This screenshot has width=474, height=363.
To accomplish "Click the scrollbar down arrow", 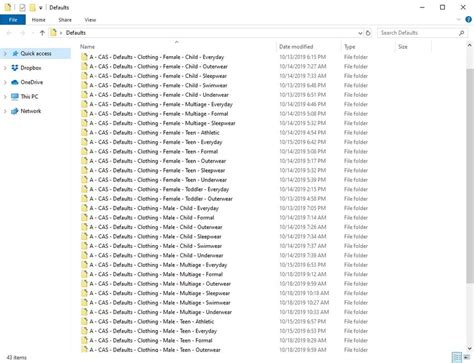I will (470, 348).
